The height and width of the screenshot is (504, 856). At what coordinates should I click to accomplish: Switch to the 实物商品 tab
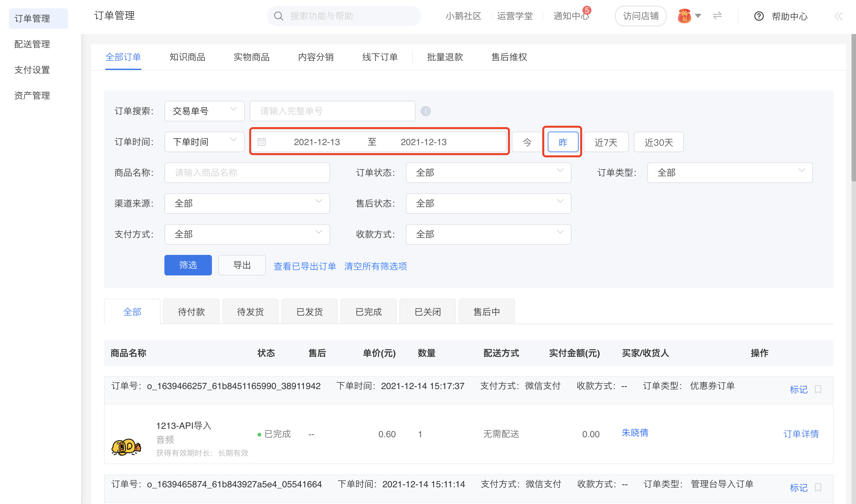click(251, 57)
